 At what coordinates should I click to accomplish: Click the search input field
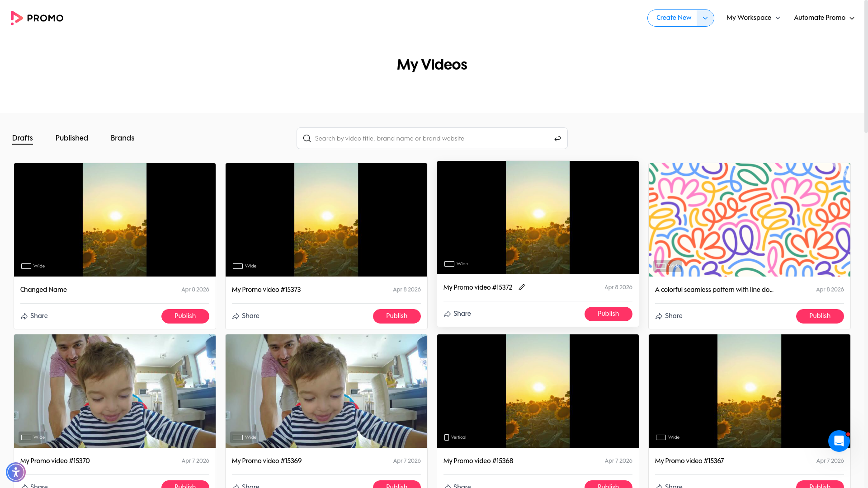pos(429,138)
